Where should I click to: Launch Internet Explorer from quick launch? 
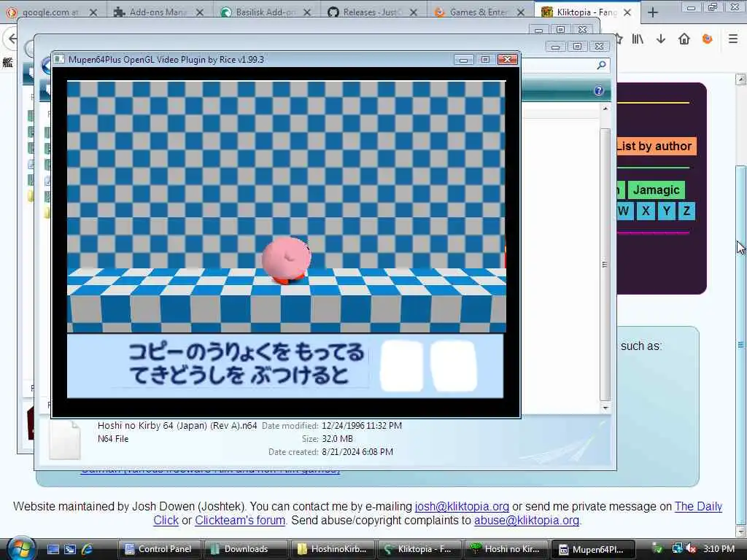click(88, 549)
